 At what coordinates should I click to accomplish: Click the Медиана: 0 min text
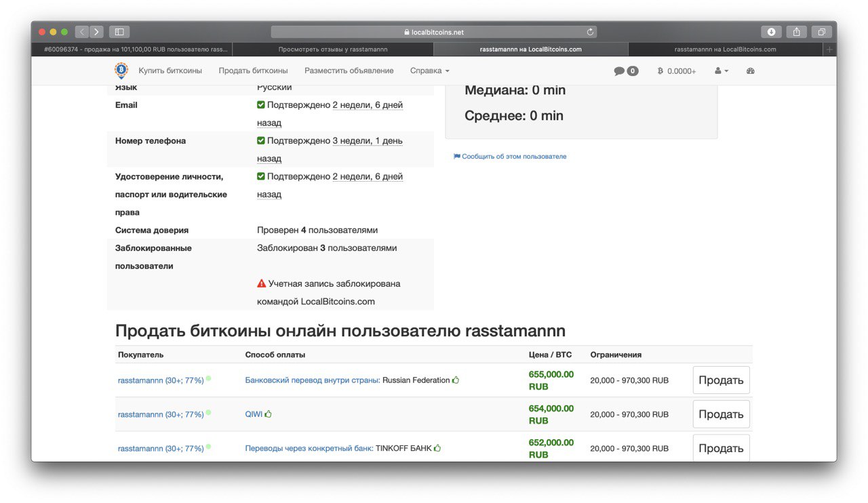(x=515, y=90)
